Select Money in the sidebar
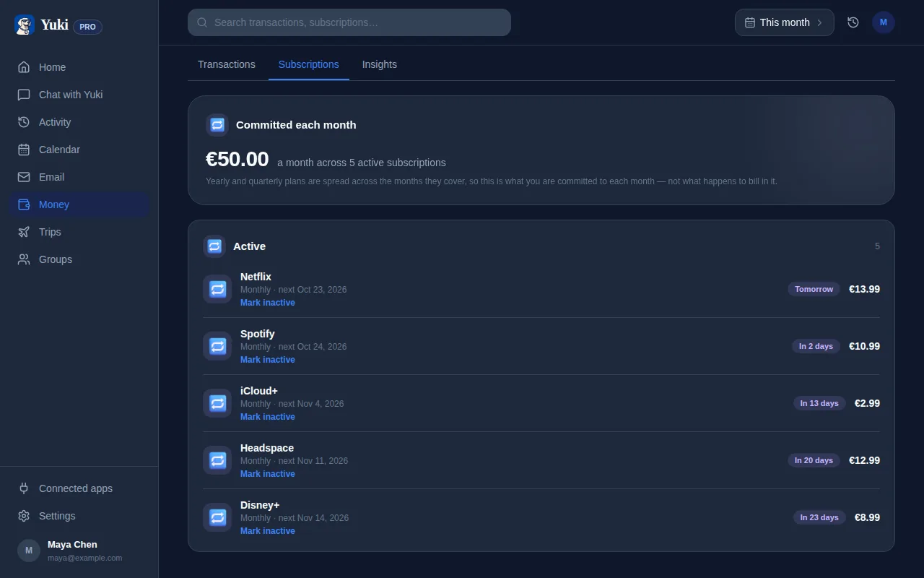924x578 pixels. click(x=79, y=204)
